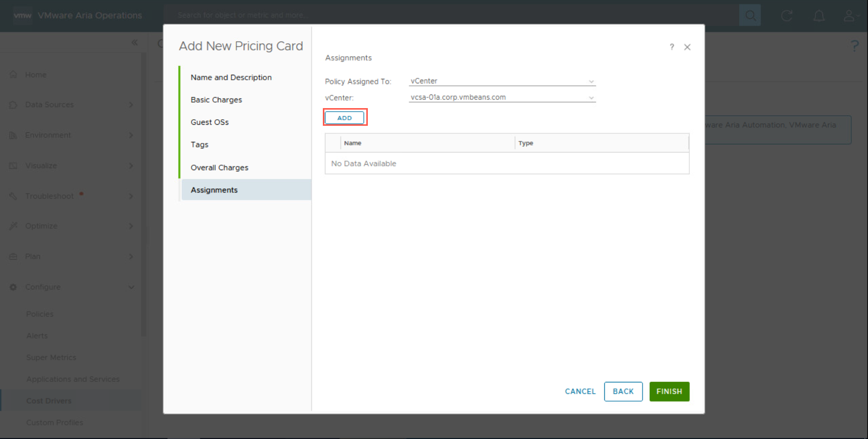Close the Add New Pricing Card dialog
Viewport: 868px width, 439px height.
coord(687,47)
